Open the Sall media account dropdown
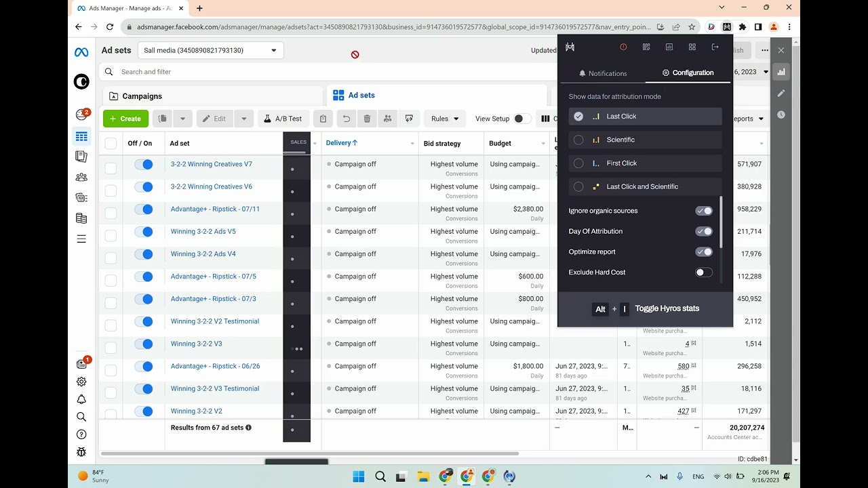The image size is (868, 488). pyautogui.click(x=211, y=50)
